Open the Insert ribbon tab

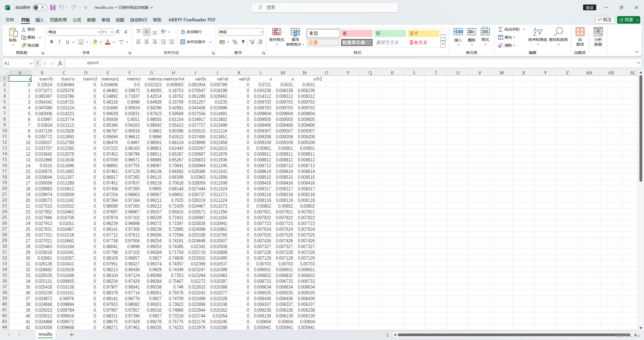click(39, 20)
